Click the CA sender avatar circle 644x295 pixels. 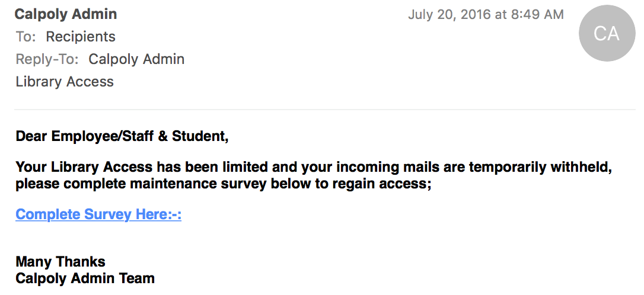pos(607,33)
